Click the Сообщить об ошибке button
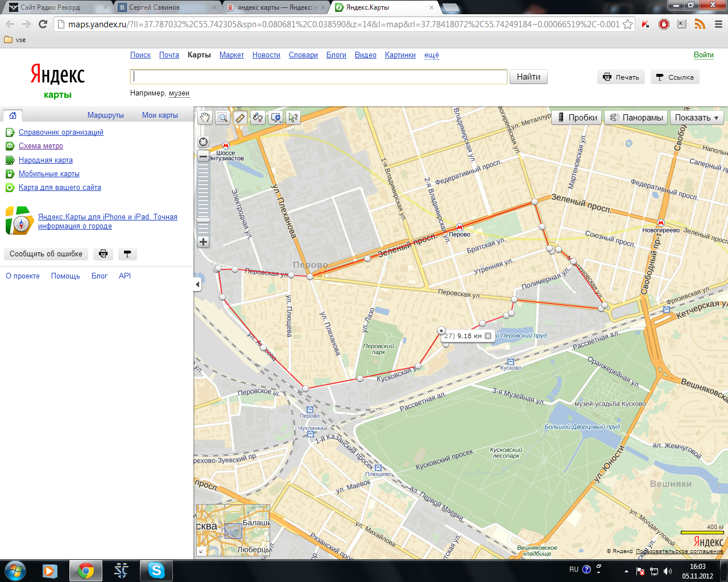The image size is (728, 582). pos(46,254)
